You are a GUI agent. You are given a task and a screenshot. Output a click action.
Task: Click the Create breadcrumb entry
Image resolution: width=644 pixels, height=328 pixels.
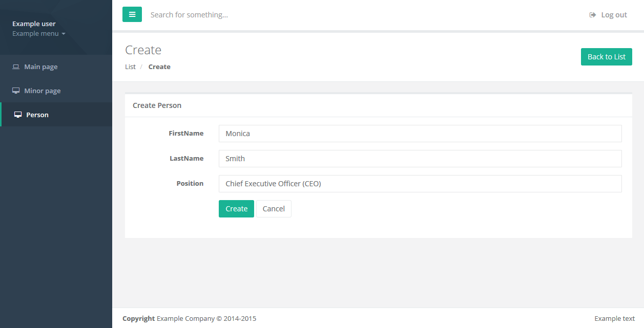tap(159, 67)
